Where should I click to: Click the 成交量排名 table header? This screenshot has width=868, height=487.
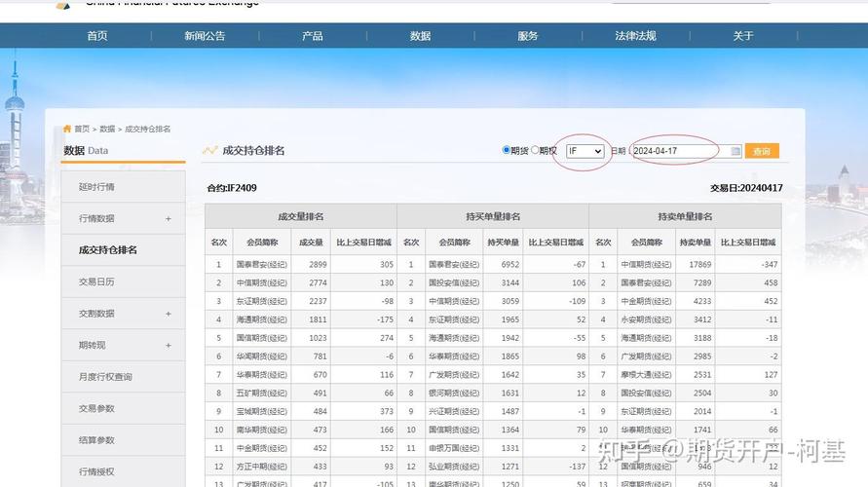click(301, 216)
